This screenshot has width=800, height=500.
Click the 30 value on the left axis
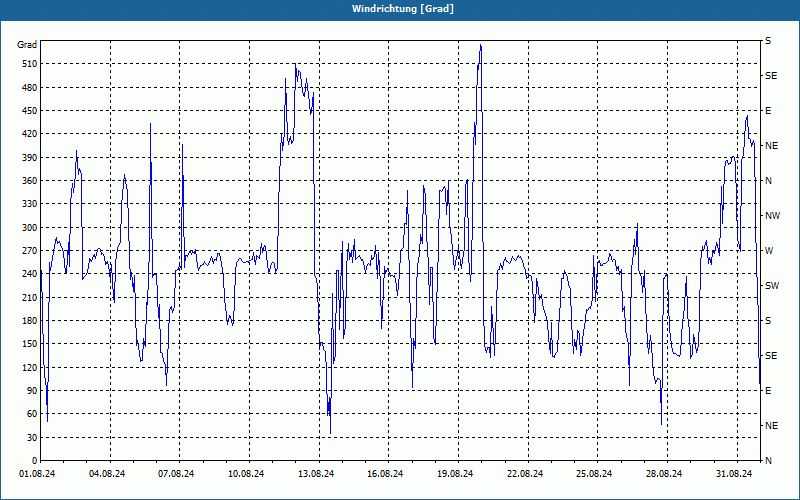point(33,437)
